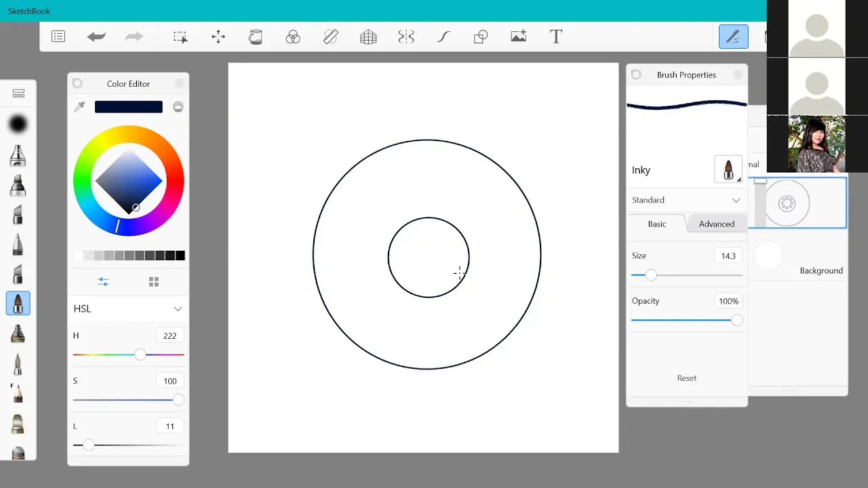The image size is (868, 488).
Task: Edit the brush Size value 14.3
Action: (728, 256)
